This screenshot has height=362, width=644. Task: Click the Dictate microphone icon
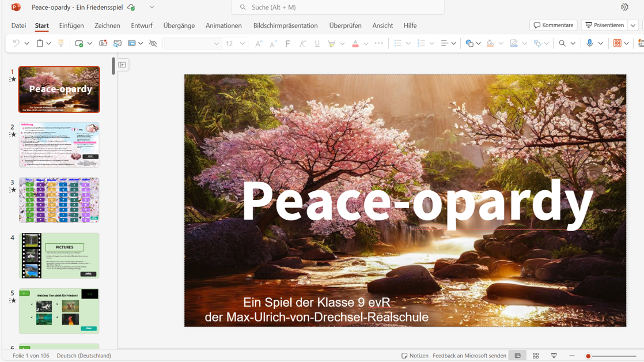coord(589,44)
